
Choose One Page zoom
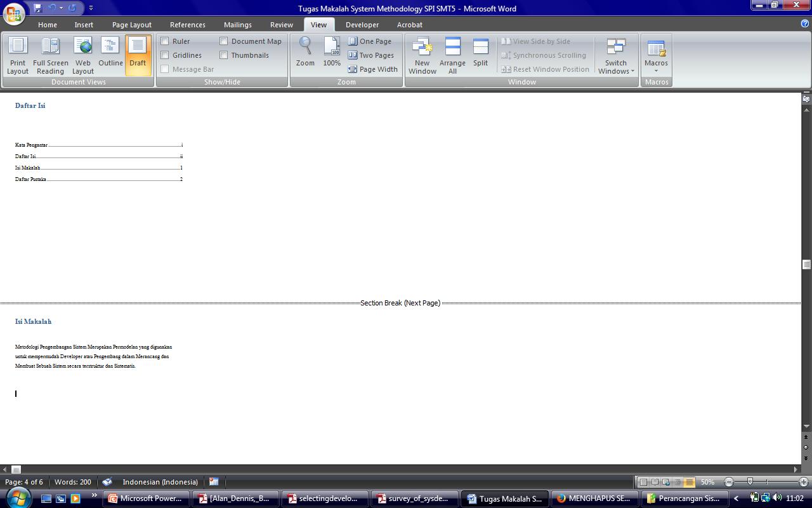370,41
